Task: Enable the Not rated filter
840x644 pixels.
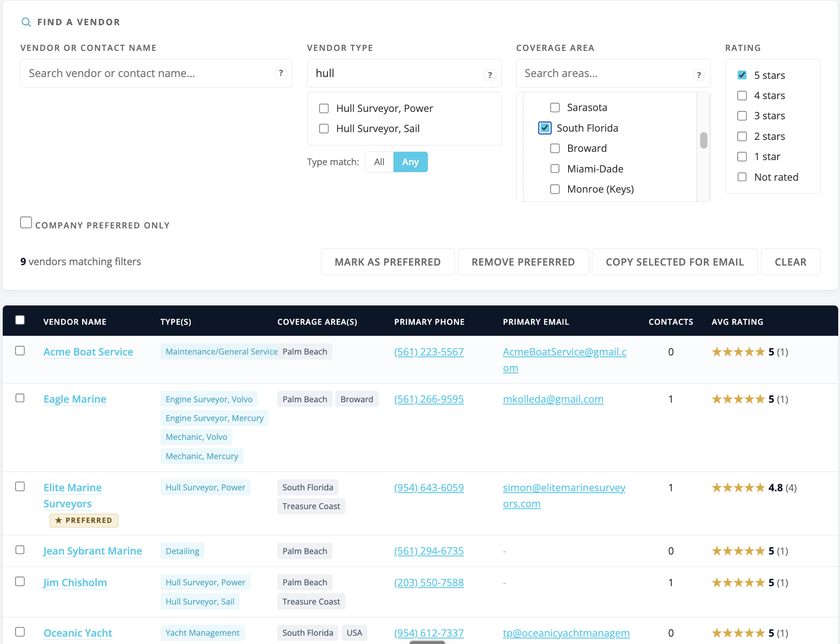Action: [742, 177]
